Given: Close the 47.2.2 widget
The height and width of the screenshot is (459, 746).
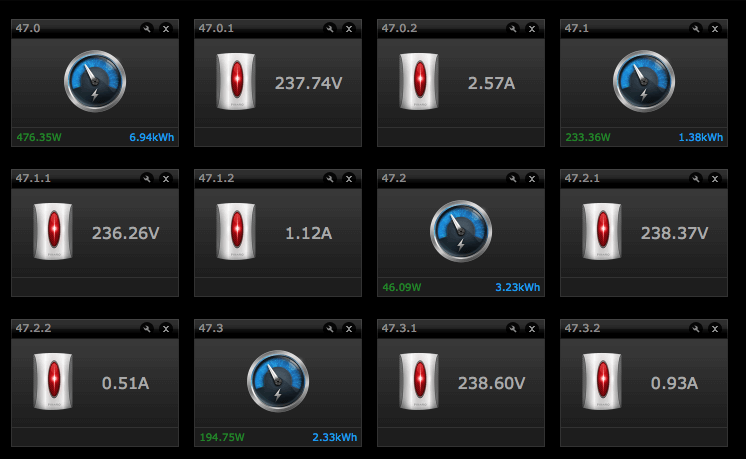Looking at the screenshot, I should (166, 329).
